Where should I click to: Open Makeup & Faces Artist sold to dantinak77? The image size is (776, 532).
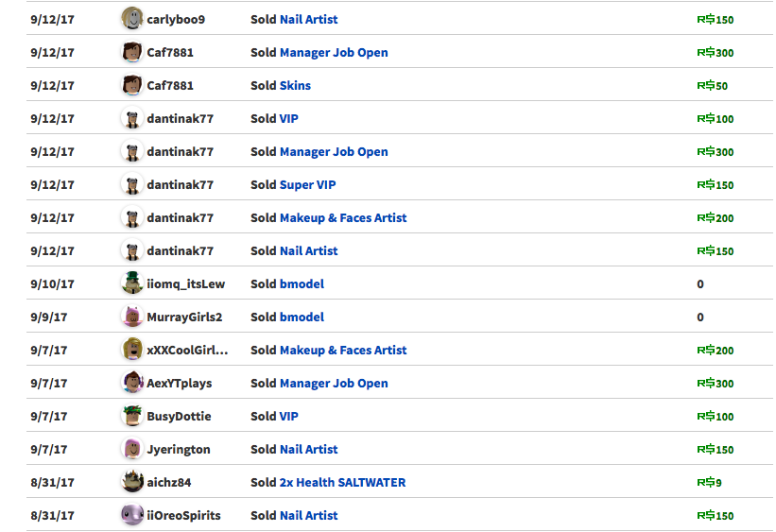[x=343, y=217]
